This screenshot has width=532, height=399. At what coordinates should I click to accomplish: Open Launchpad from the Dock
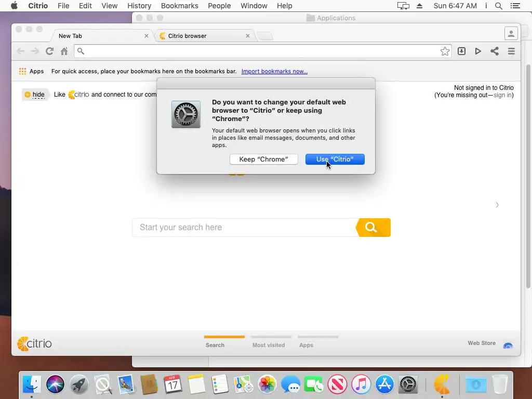tap(79, 384)
